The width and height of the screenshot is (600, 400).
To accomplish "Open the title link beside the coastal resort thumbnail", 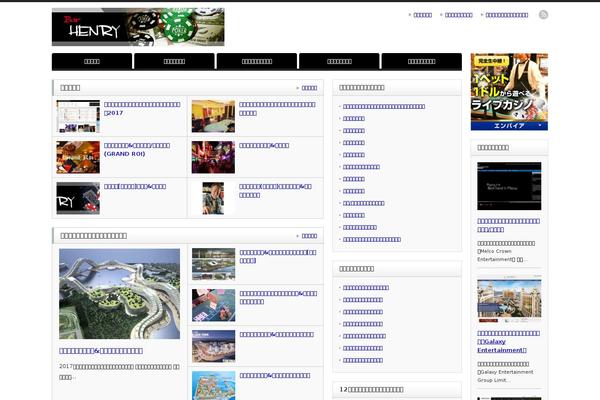I will coord(277,335).
